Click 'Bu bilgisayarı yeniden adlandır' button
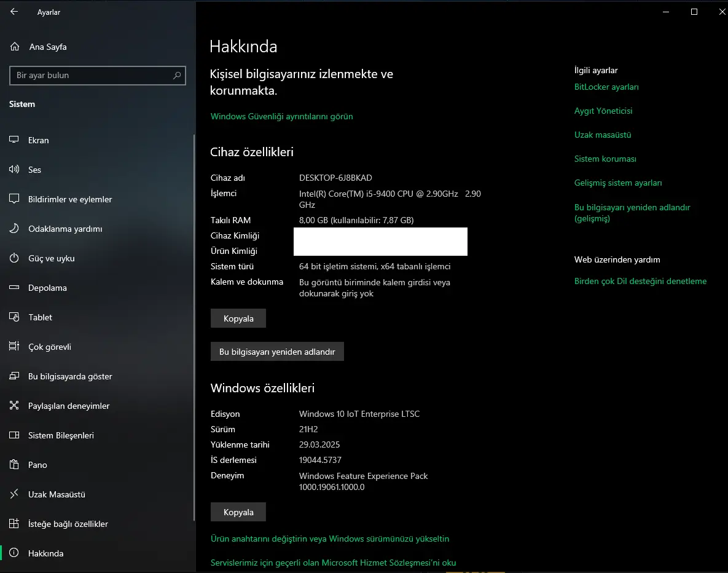This screenshot has width=728, height=573. click(x=277, y=352)
